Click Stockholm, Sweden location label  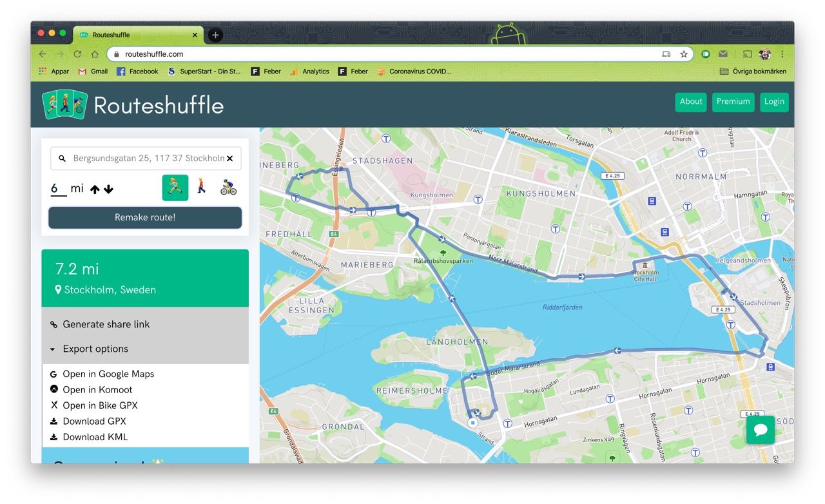coord(110,290)
